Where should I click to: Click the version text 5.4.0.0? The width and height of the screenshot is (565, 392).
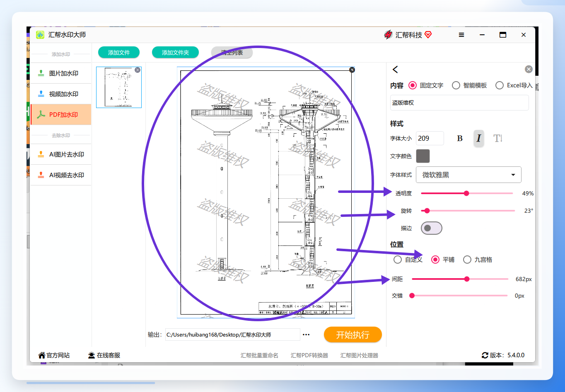pyautogui.click(x=516, y=355)
